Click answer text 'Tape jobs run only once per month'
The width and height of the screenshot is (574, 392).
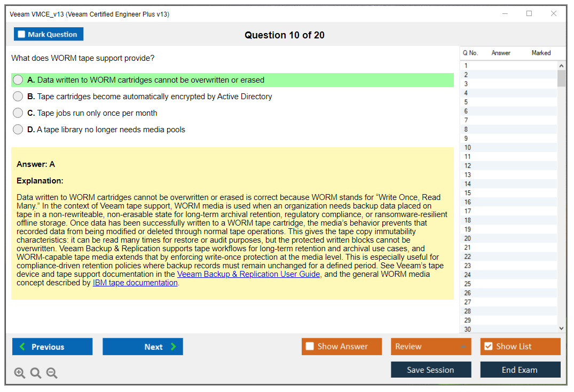[97, 113]
